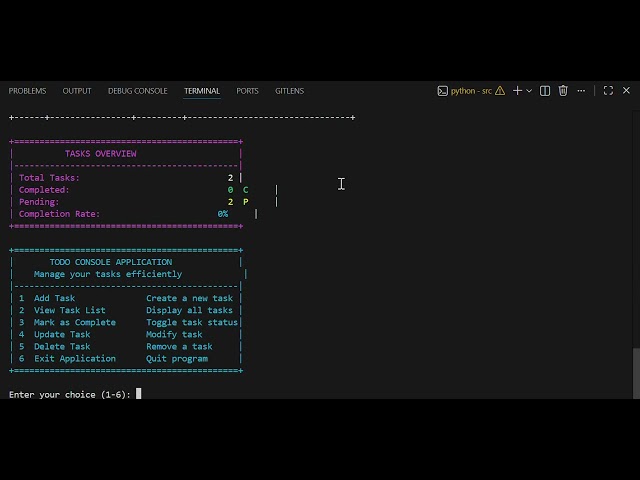Open the PROBLEMS panel tab
Screen dimensions: 640x480
[27, 91]
